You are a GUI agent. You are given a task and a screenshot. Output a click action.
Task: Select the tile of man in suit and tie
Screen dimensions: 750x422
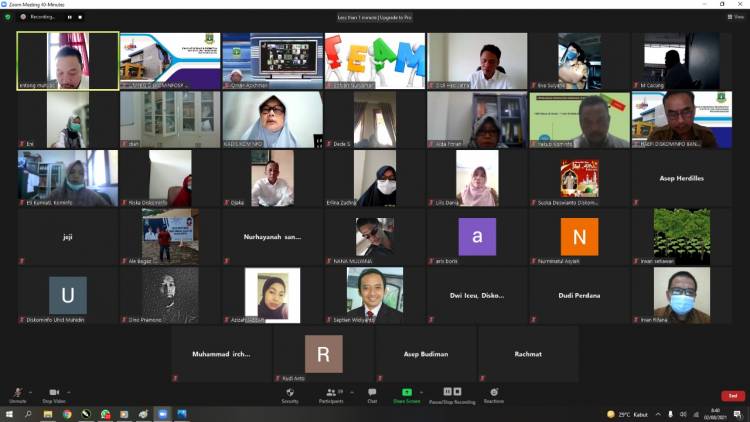pos(375,295)
